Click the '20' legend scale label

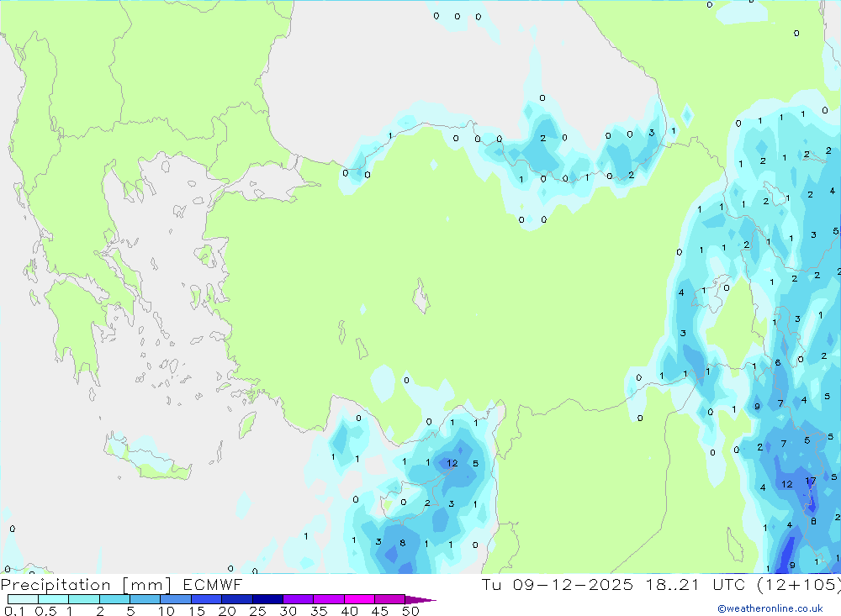click(227, 611)
